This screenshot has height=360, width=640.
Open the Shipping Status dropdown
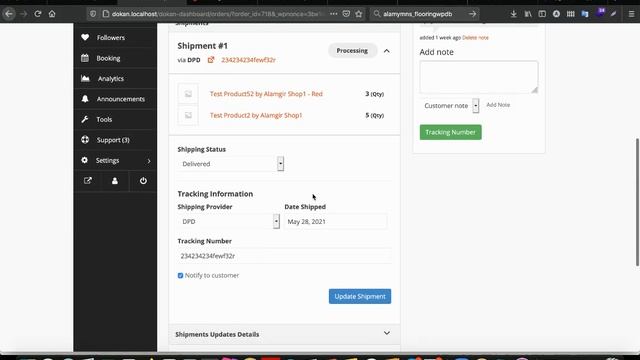[231, 164]
